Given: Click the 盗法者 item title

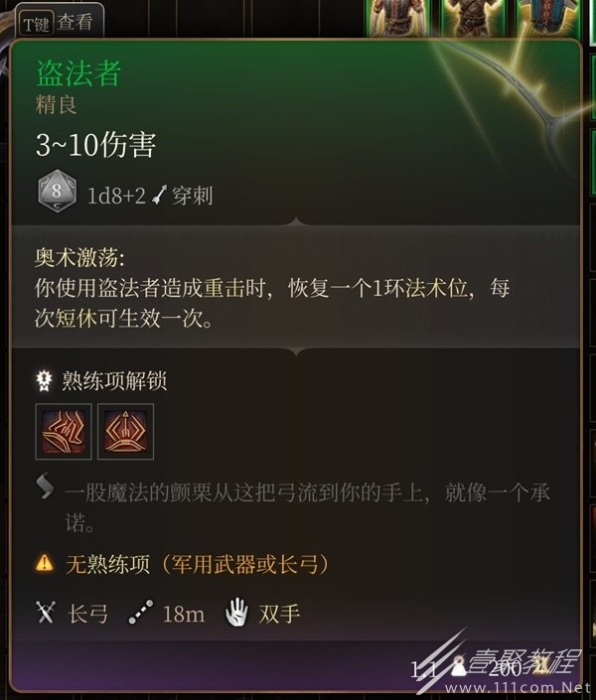Looking at the screenshot, I should point(78,73).
